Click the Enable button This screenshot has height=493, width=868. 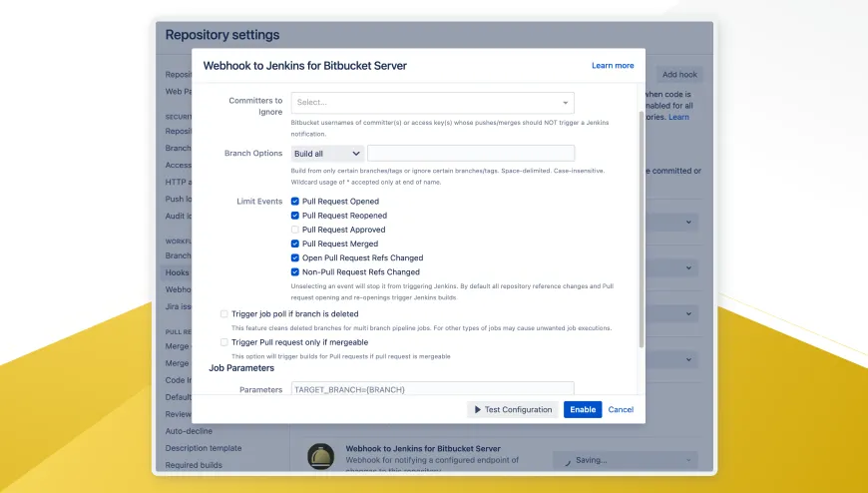[x=582, y=409]
